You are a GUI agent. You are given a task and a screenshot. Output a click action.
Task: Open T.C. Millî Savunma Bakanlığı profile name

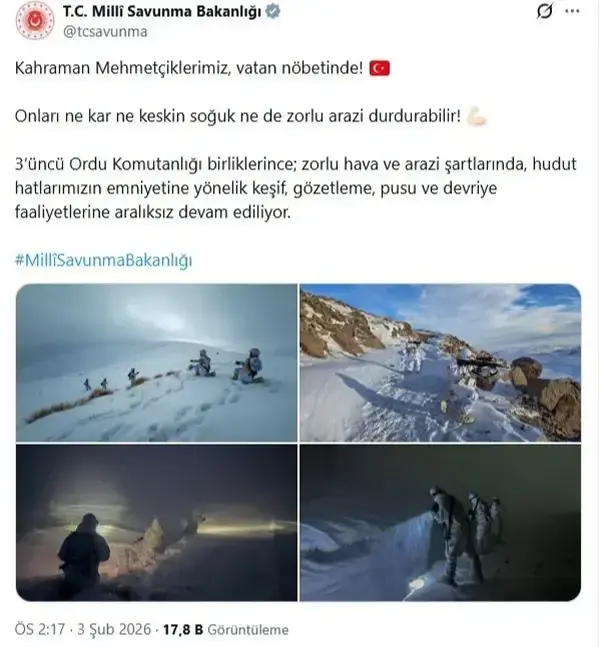pos(162,12)
